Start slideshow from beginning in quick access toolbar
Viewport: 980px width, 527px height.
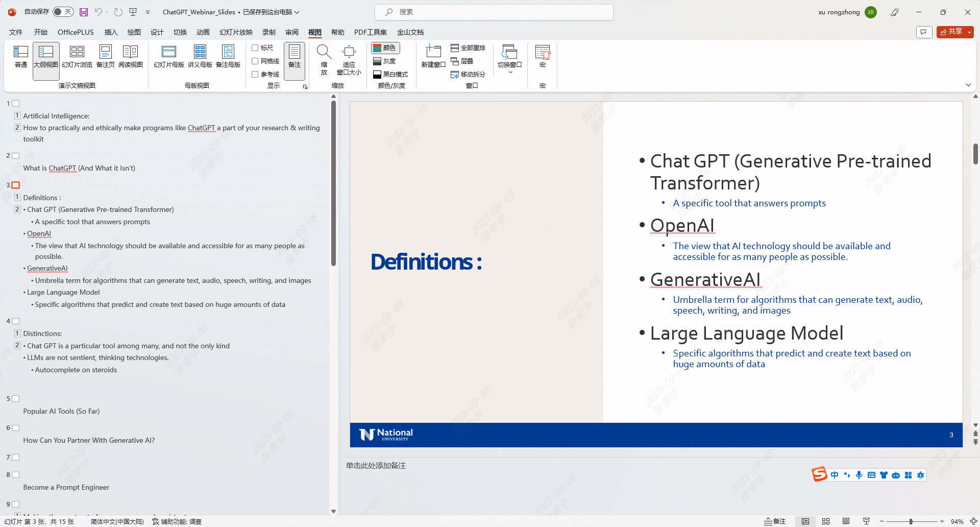tap(133, 12)
